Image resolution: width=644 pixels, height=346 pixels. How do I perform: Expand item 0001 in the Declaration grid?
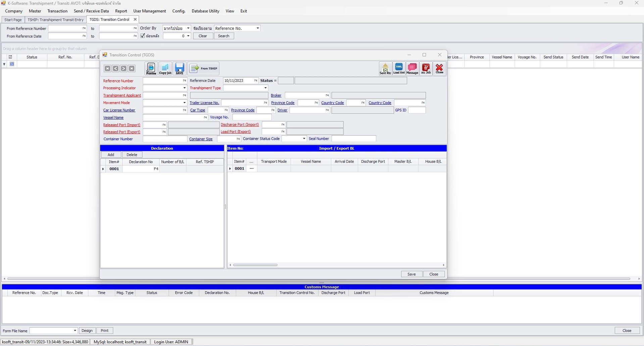click(103, 169)
